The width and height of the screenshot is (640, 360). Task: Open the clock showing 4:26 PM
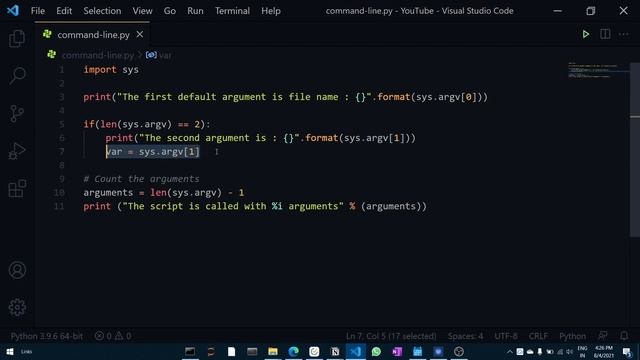coord(604,351)
